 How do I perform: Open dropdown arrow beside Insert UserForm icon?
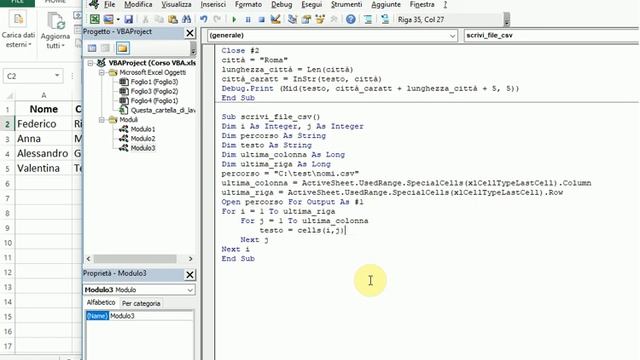[x=118, y=19]
